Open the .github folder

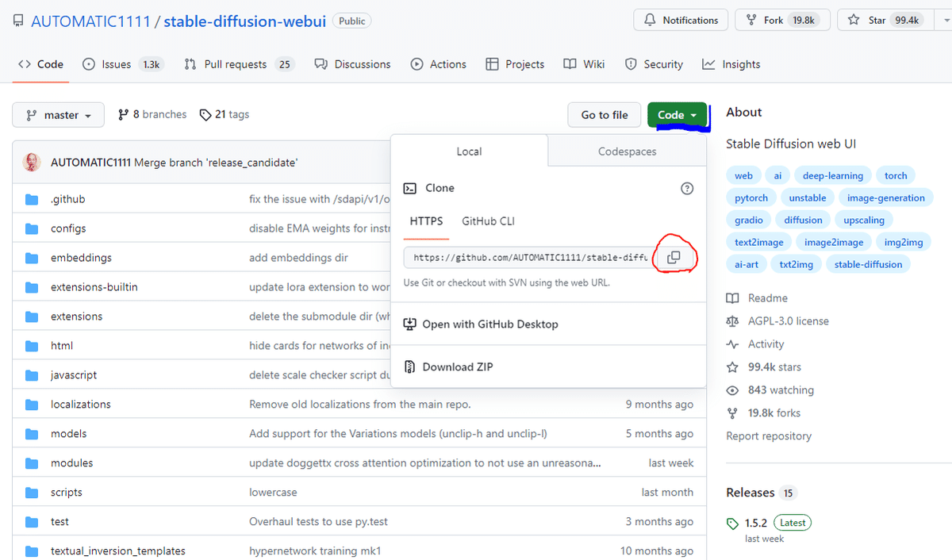67,199
